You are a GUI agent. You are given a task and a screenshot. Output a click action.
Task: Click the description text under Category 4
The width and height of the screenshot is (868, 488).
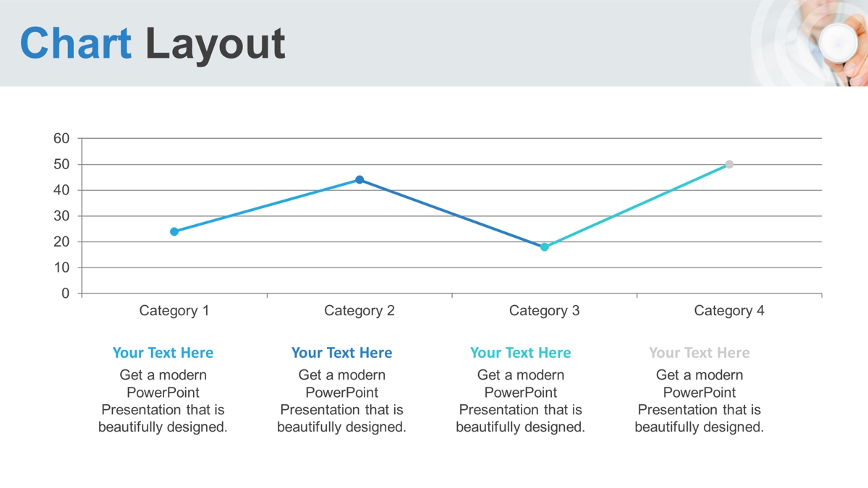(699, 401)
